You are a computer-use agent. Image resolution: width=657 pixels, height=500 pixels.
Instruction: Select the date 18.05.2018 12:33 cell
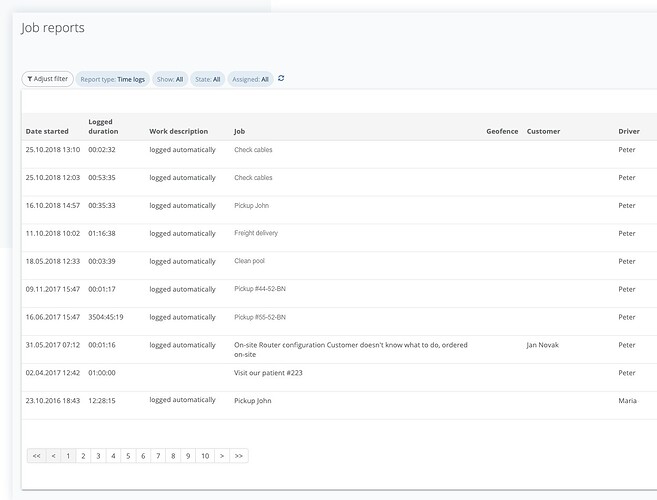(52, 261)
